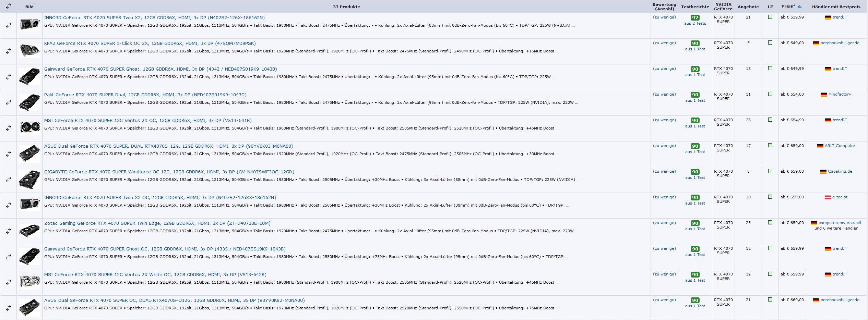
Task: Tick LZ checkbox for INNO3D Twin X2 at € 639,99
Action: [x=770, y=17]
